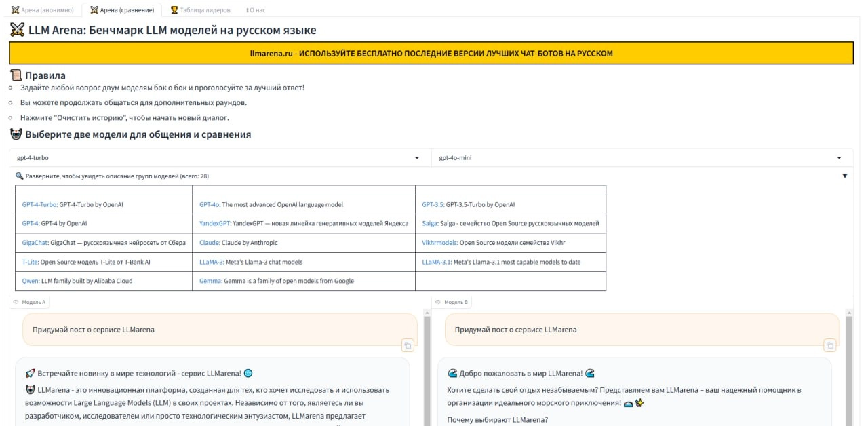Click 'Почему выбирают LLMarena?' text
The height and width of the screenshot is (426, 868).
click(x=497, y=420)
